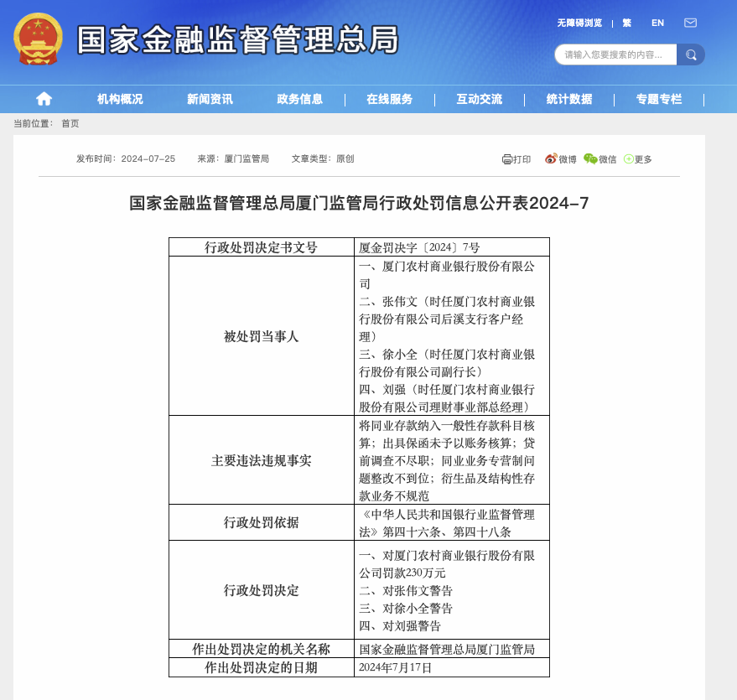Expand more sharing options plus icon
The height and width of the screenshot is (700, 737).
(629, 159)
